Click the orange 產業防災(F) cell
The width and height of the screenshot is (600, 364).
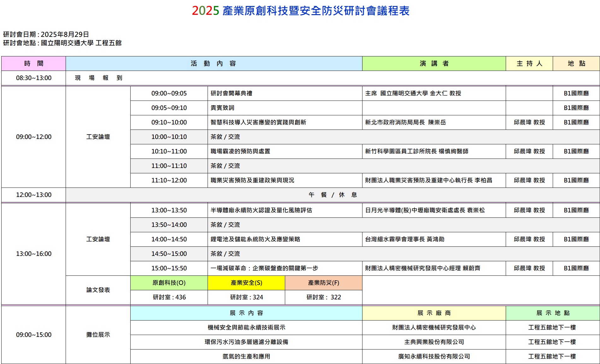pyautogui.click(x=324, y=283)
